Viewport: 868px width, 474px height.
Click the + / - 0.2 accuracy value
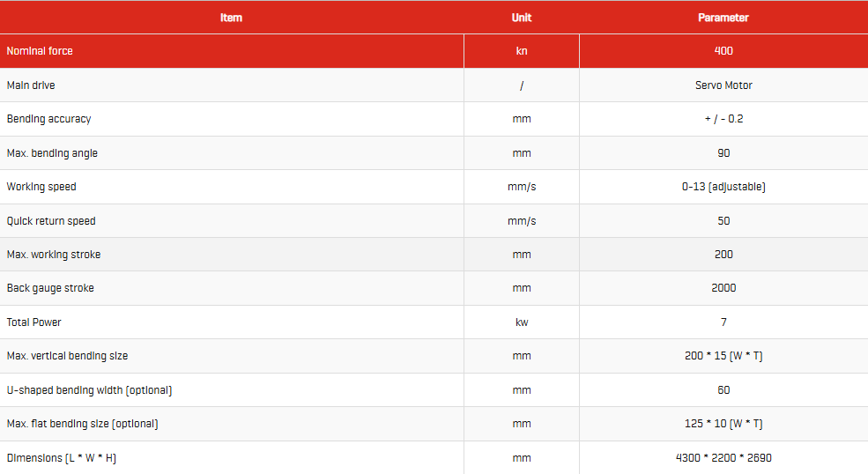click(723, 119)
